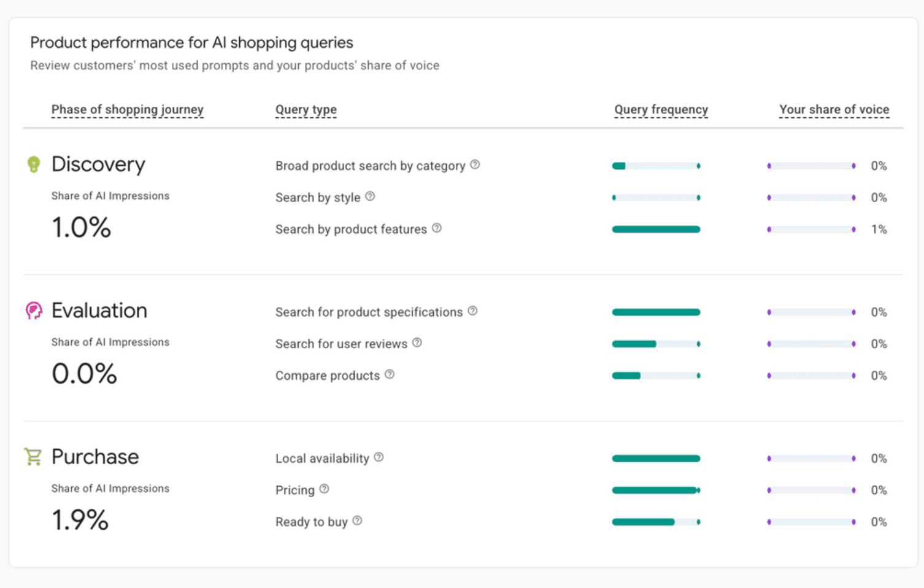
Task: Select the Purchase phase heading
Action: pyautogui.click(x=95, y=457)
